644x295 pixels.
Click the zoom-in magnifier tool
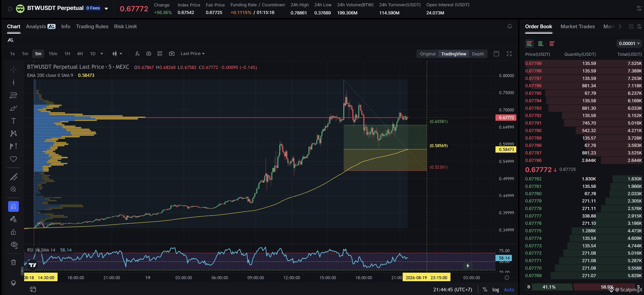[14, 189]
